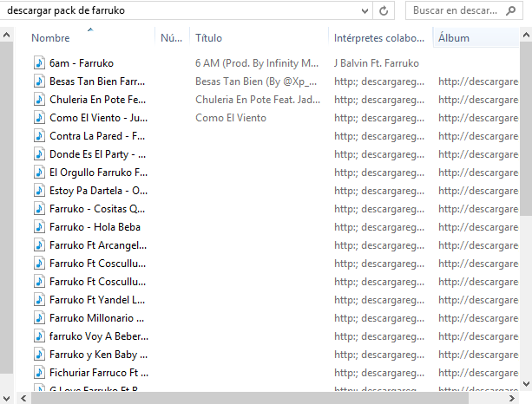
Task: Select the file Farruko Ft Arcangel...
Action: [x=98, y=245]
